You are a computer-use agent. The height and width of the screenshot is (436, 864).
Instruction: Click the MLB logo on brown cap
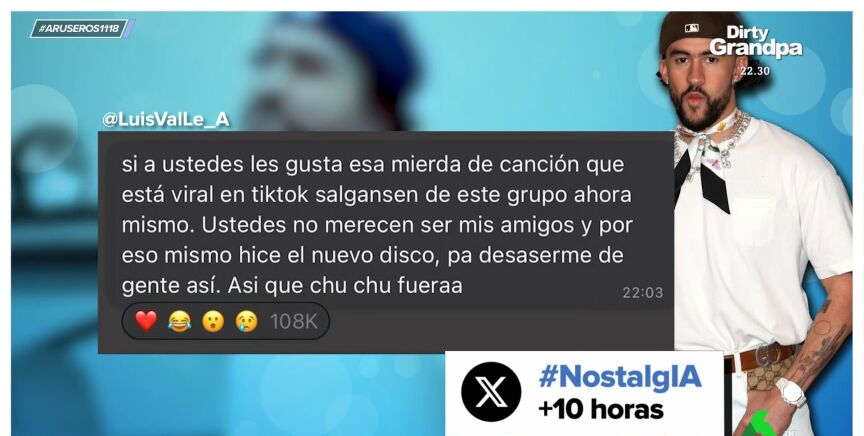[x=692, y=29]
